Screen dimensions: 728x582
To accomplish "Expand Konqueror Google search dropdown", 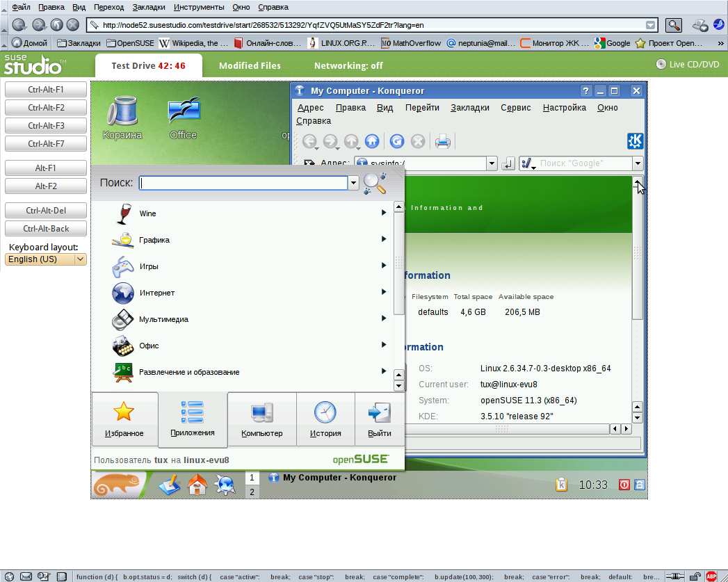I will pos(638,163).
